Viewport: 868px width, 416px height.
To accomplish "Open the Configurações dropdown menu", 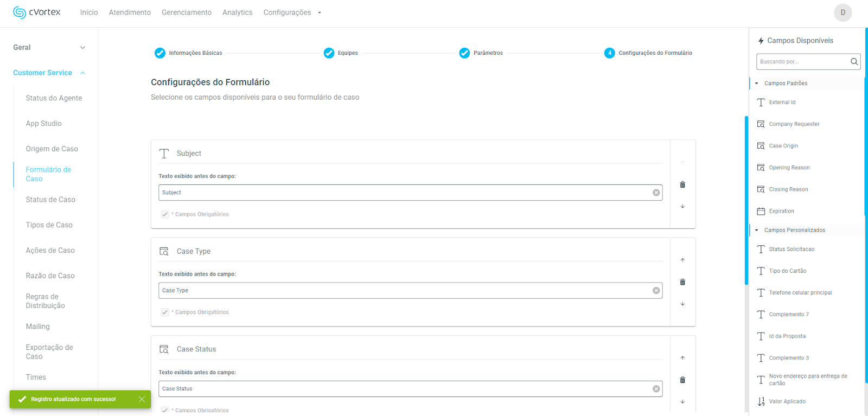I will 292,12.
